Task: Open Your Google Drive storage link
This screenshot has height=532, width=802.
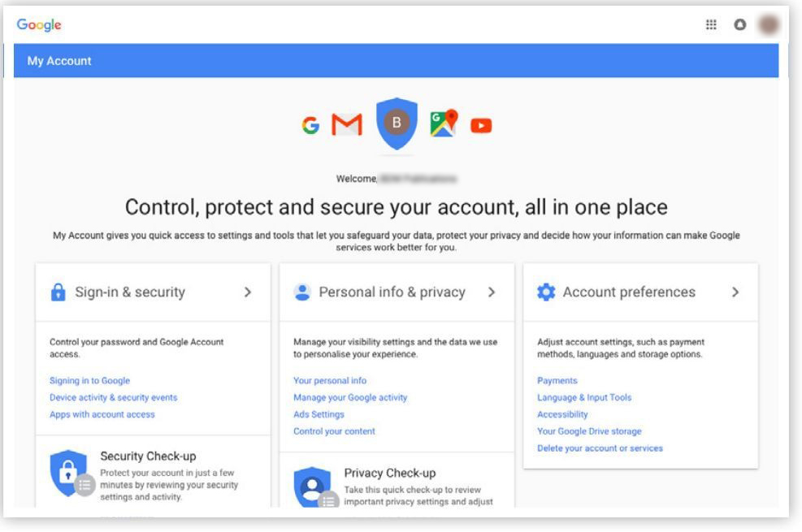Action: [x=589, y=432]
